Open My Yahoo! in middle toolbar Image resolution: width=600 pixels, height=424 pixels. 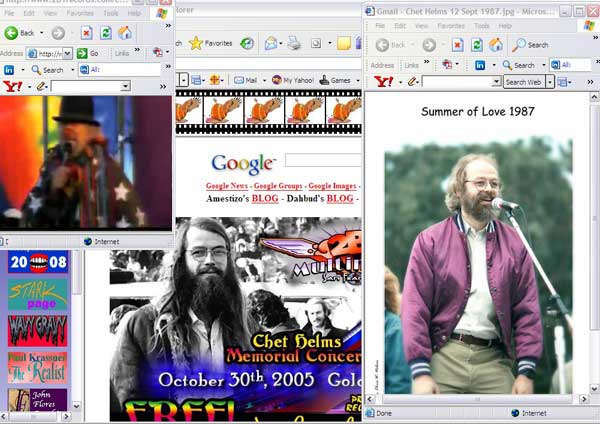point(293,80)
